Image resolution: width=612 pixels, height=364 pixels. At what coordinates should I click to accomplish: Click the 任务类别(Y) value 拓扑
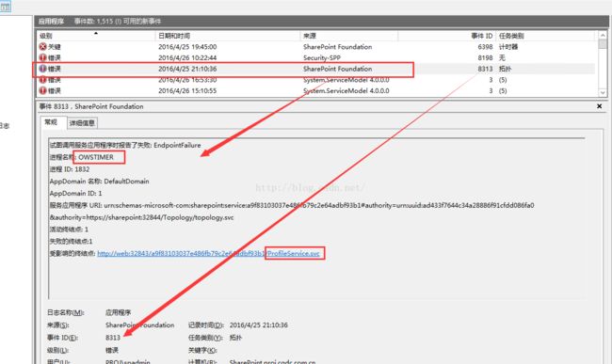[x=235, y=338]
